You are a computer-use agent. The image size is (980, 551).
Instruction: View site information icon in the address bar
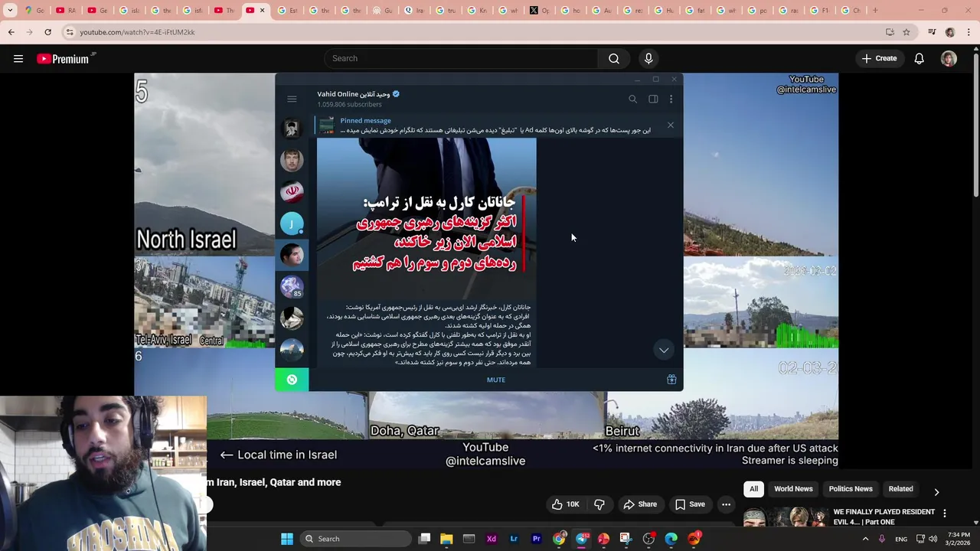point(69,32)
